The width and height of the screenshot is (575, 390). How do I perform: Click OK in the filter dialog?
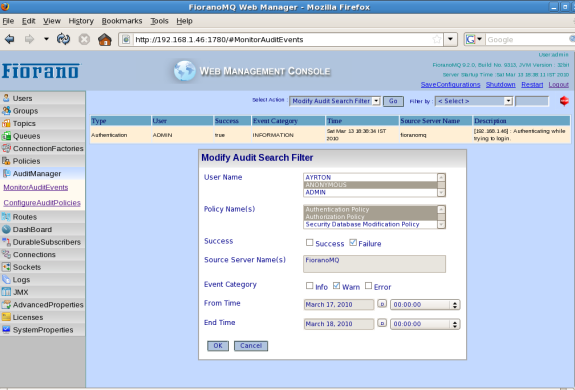click(x=218, y=346)
